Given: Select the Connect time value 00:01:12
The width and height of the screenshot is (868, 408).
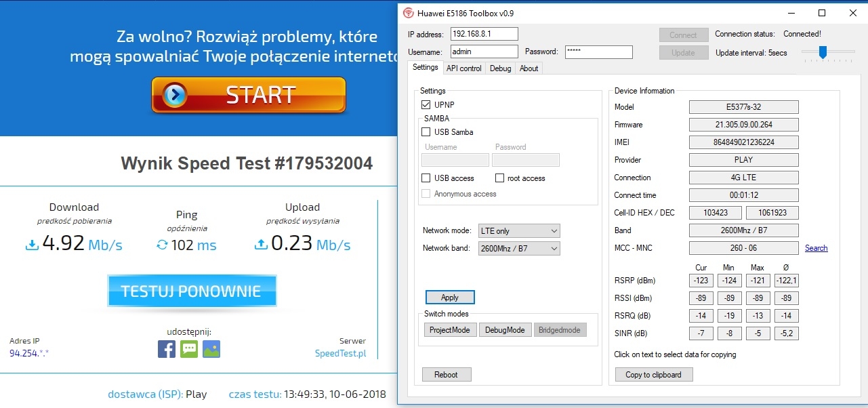Looking at the screenshot, I should pos(744,195).
